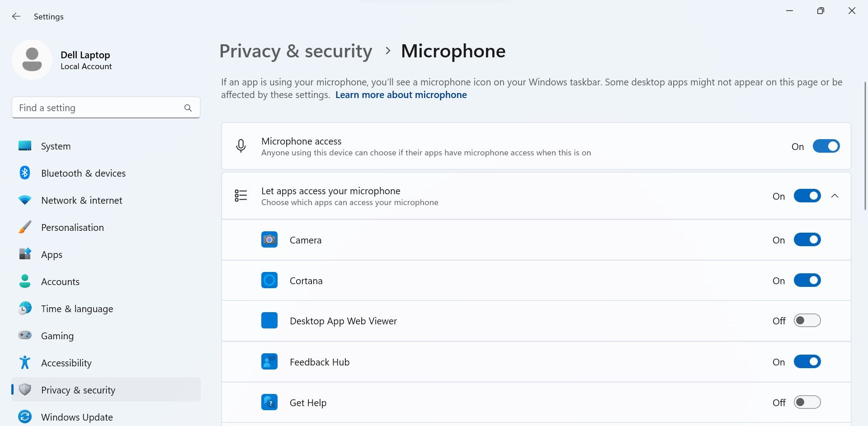The width and height of the screenshot is (868, 426).
Task: Click the Accessibility icon
Action: pyautogui.click(x=25, y=363)
